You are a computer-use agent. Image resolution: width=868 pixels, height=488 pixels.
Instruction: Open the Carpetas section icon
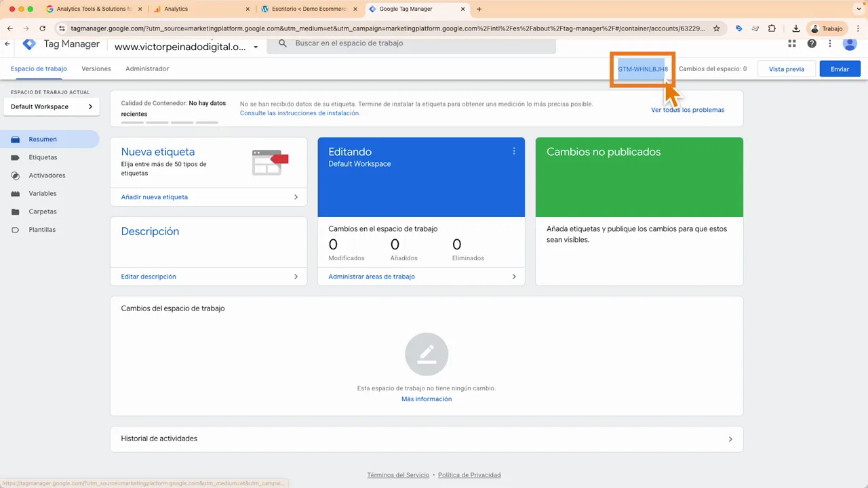(16, 211)
